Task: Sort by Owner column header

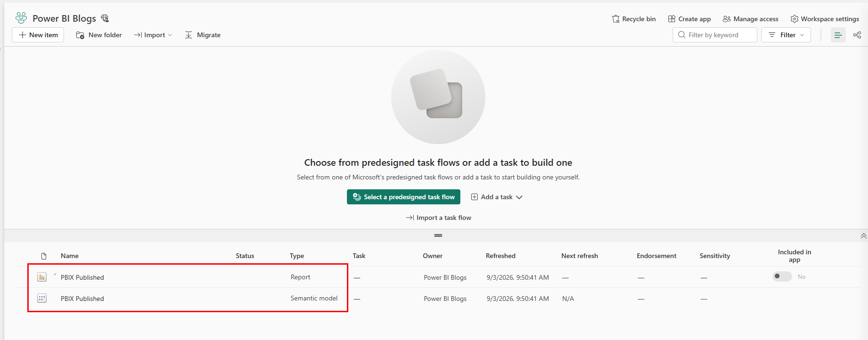Action: click(x=433, y=256)
